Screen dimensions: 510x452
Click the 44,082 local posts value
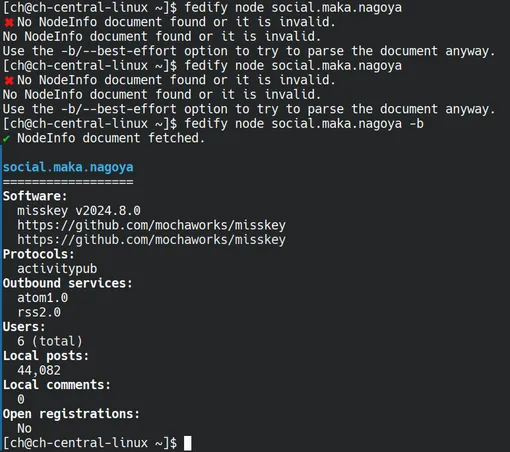point(39,370)
